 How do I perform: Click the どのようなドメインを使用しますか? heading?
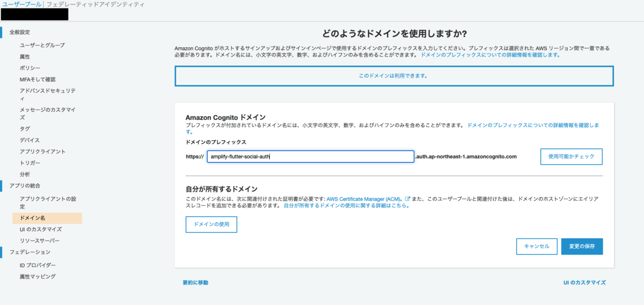point(394,33)
